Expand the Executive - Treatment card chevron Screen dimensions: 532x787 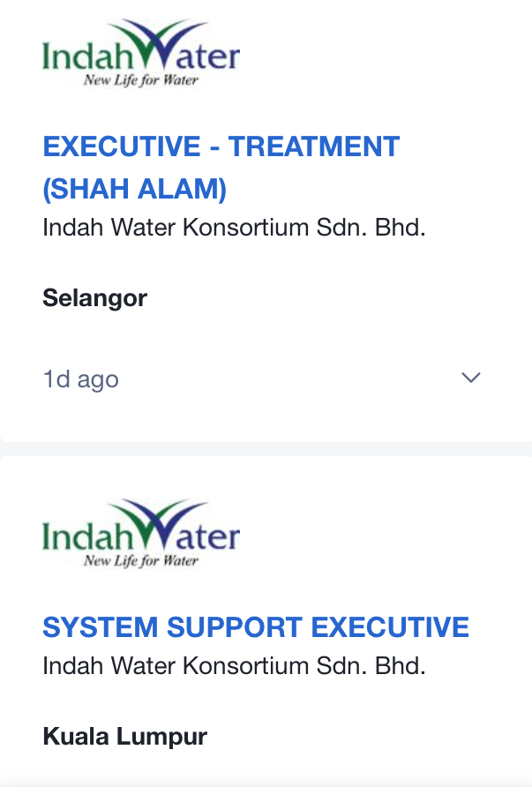click(x=471, y=379)
